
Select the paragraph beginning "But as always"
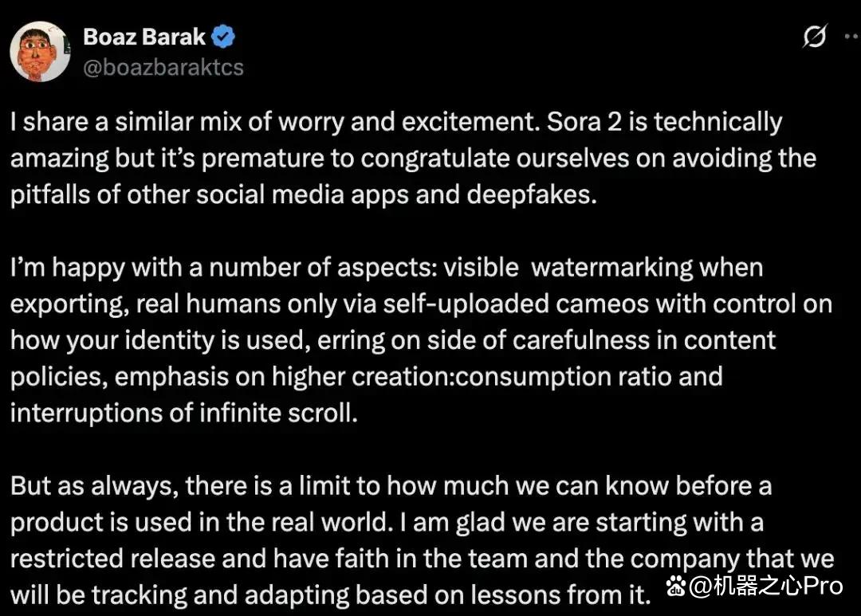(422, 540)
